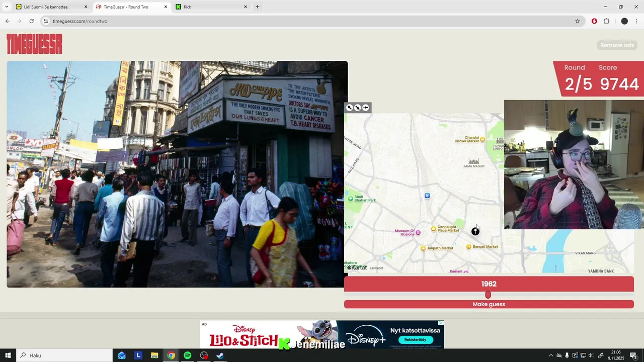Click the Remove ads button
644x362 pixels.
click(x=617, y=45)
